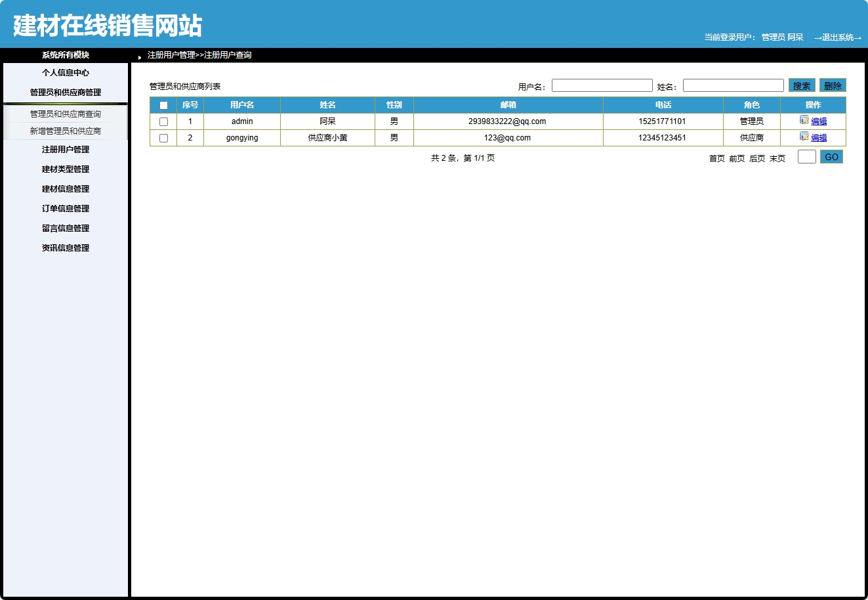Expand 个人信息中心 section
This screenshot has width=868, height=600.
[64, 72]
